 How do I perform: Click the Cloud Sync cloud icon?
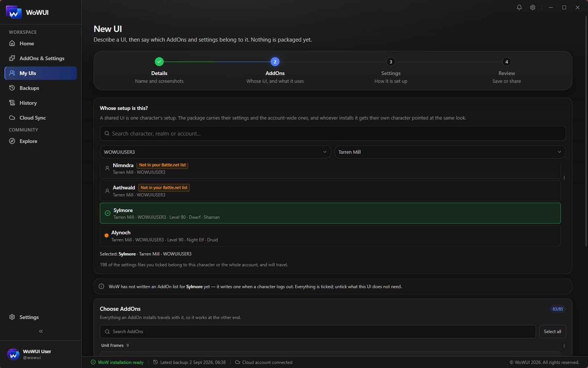click(12, 118)
